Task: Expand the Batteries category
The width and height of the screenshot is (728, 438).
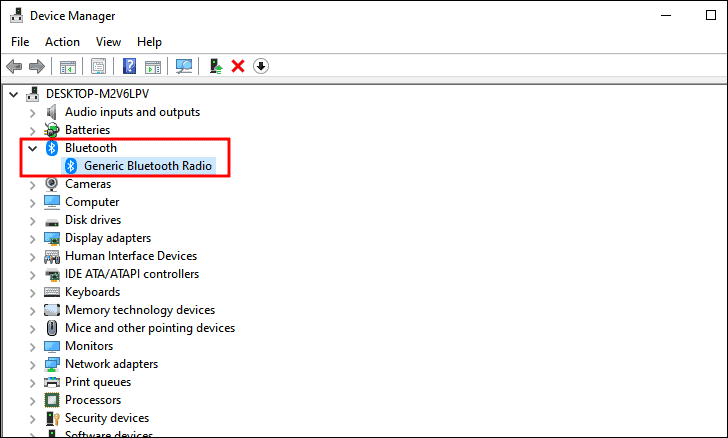Action: 32,131
